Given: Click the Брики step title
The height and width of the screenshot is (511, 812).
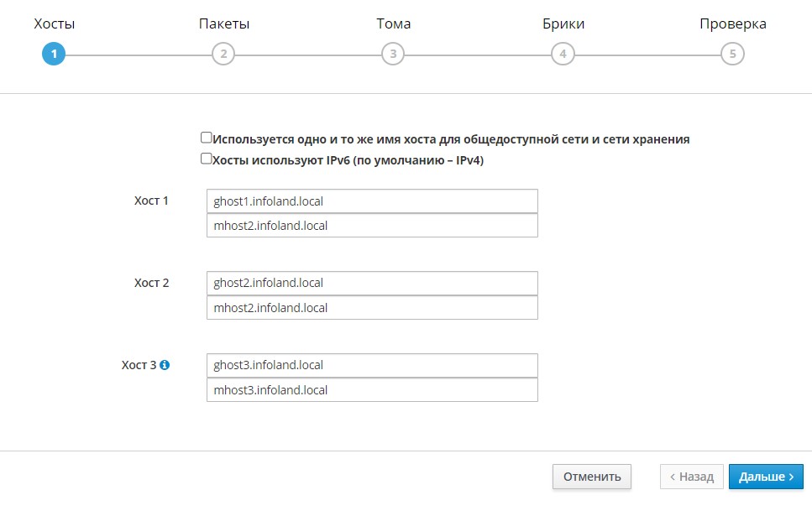Looking at the screenshot, I should 563,23.
